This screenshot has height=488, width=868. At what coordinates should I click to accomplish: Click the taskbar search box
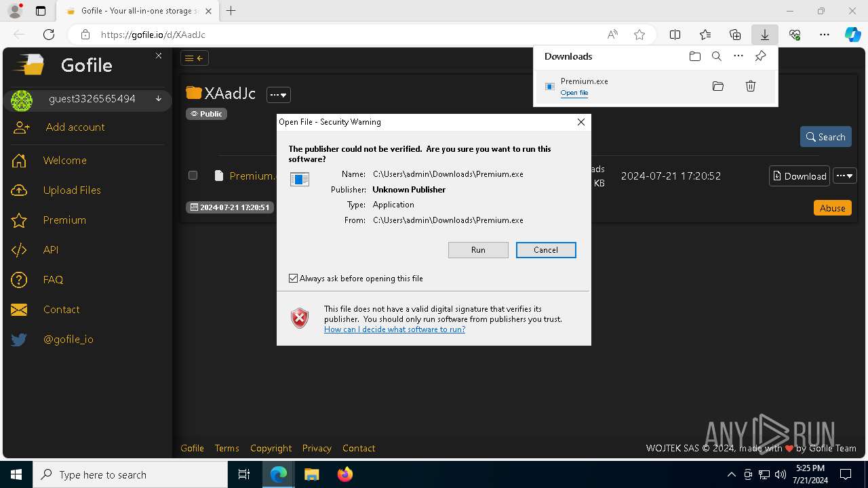tap(130, 474)
